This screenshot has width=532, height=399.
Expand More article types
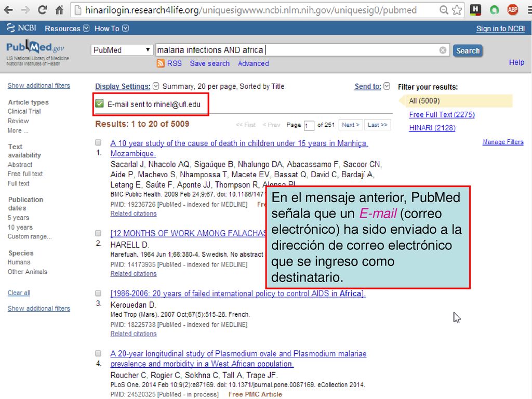[x=18, y=130]
